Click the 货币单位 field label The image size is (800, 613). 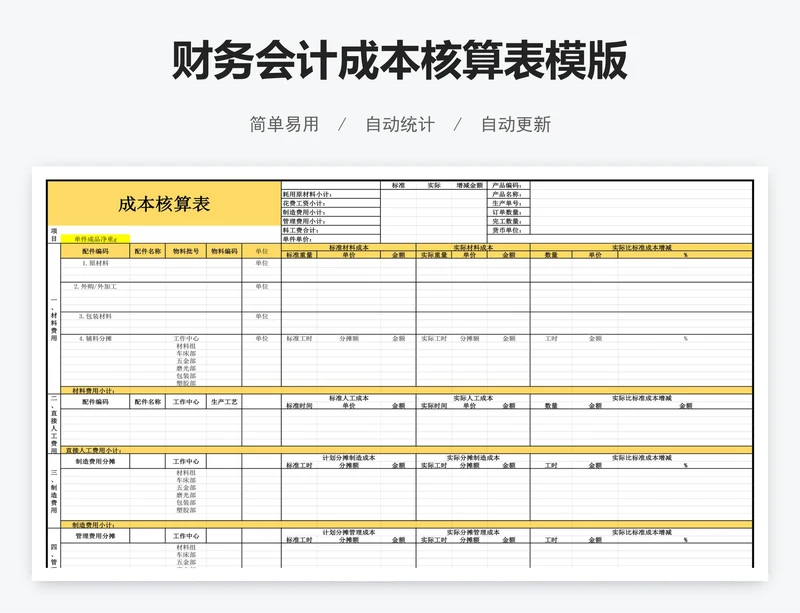tap(507, 230)
